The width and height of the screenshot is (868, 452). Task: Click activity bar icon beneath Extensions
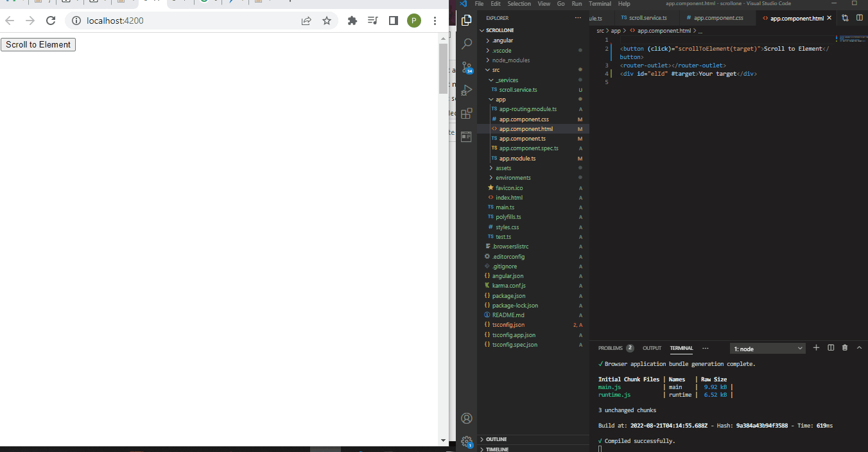467,136
